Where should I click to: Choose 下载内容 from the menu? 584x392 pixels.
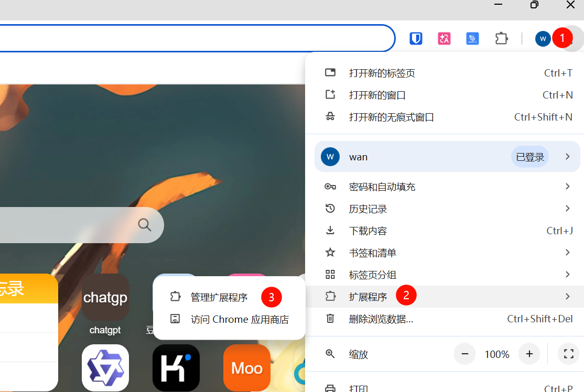click(x=368, y=231)
